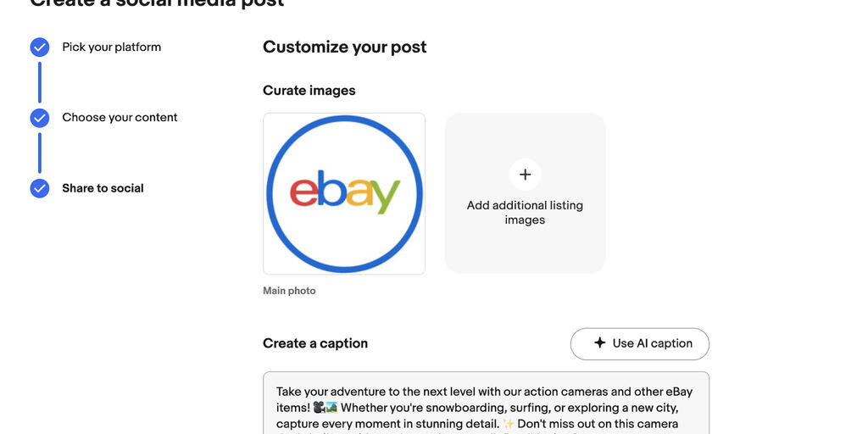The image size is (868, 434).
Task: Click the plus icon to add listing images
Action: [x=525, y=175]
